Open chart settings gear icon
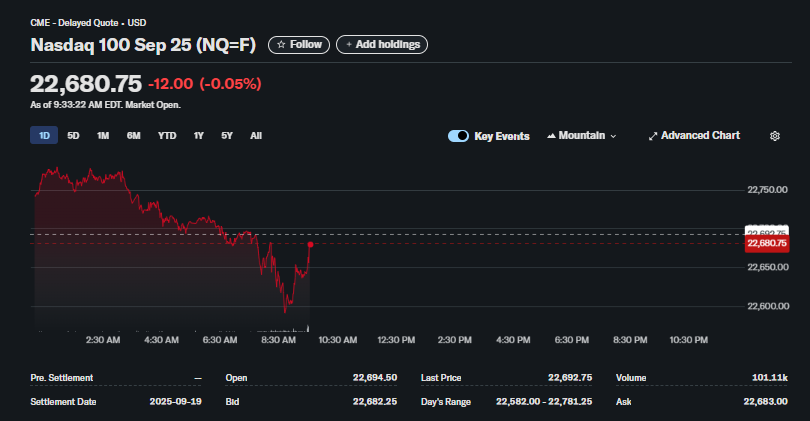Viewport: 810px width, 421px height. point(774,136)
